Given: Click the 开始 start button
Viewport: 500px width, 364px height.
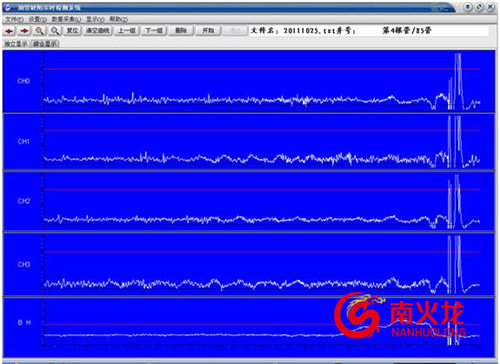Looking at the screenshot, I should pyautogui.click(x=208, y=31).
